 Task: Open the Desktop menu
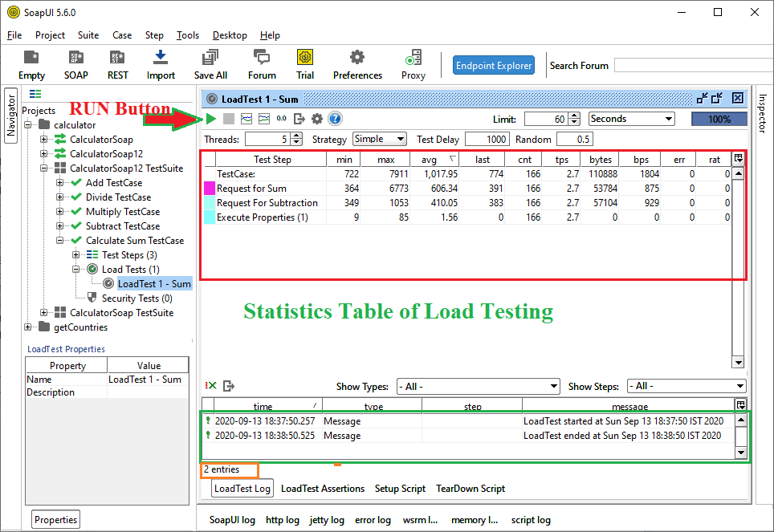coord(230,35)
